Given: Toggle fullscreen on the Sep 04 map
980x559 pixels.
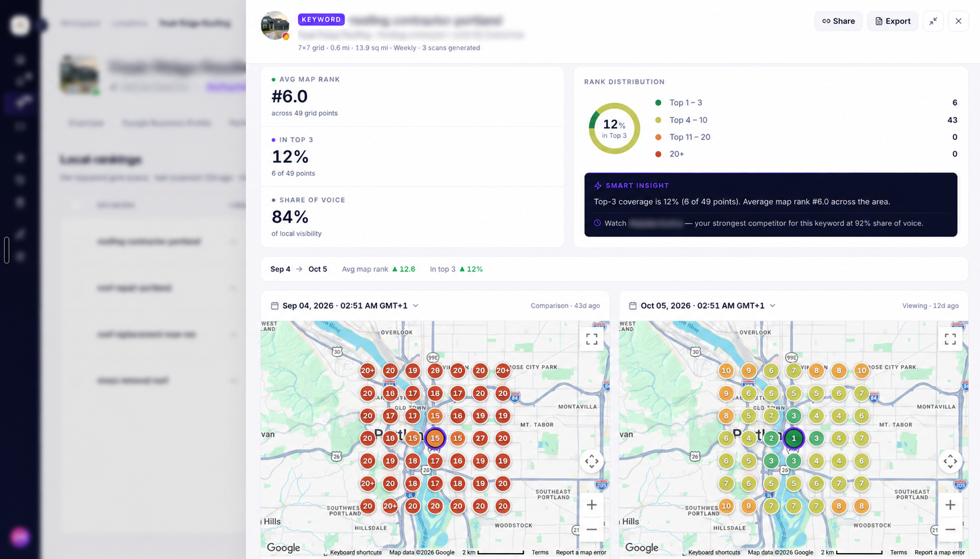Looking at the screenshot, I should click(x=592, y=339).
